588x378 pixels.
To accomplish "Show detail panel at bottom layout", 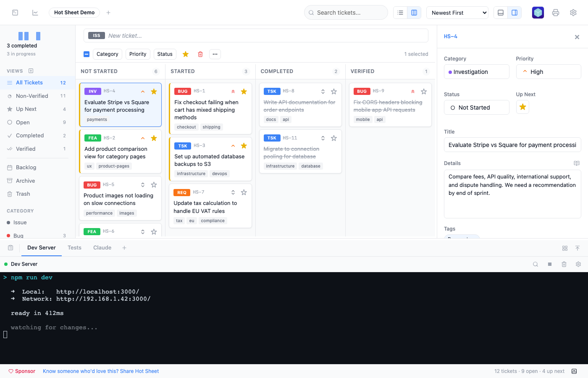I will tap(501, 13).
